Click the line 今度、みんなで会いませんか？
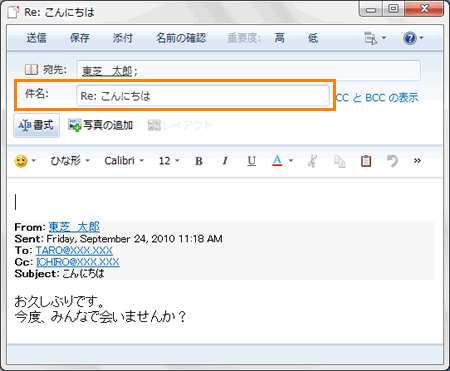 tap(100, 317)
